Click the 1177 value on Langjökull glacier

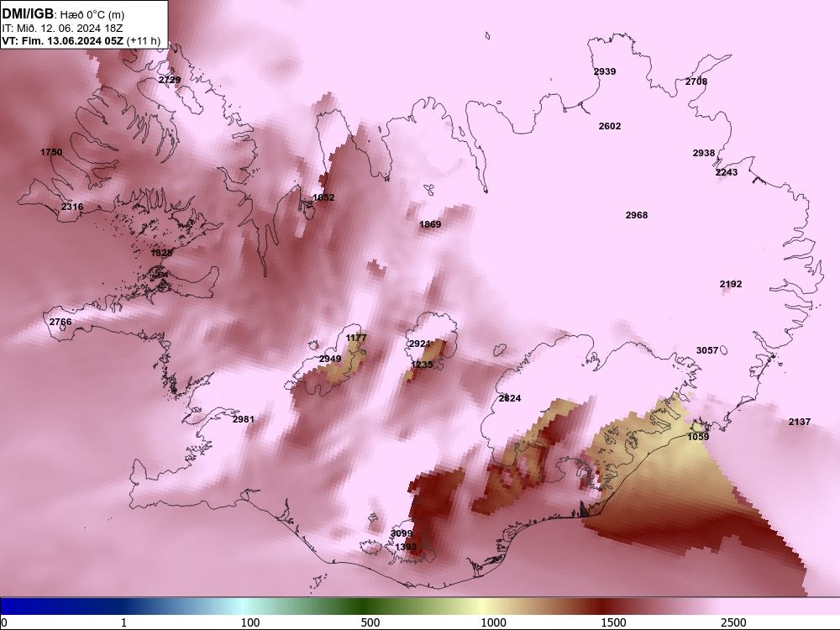coord(356,338)
